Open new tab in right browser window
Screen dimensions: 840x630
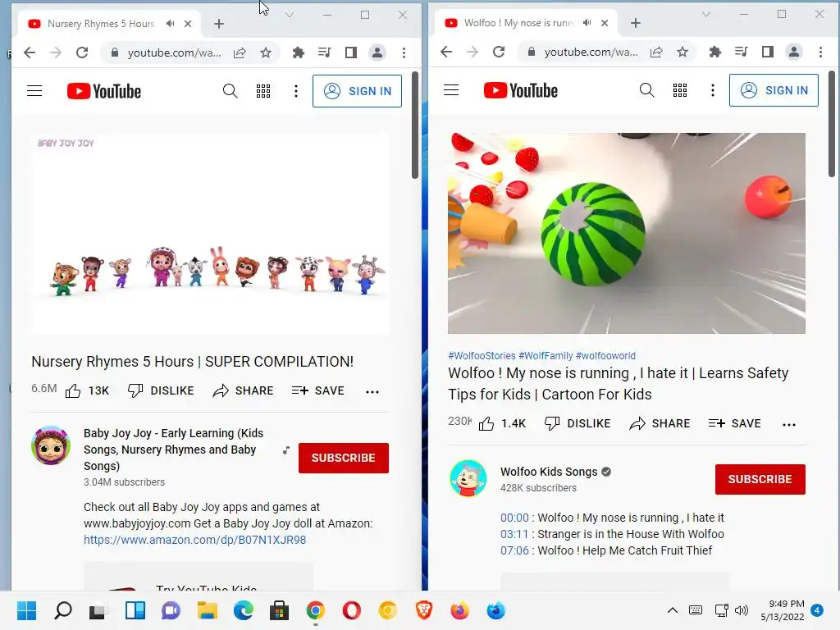(x=636, y=23)
